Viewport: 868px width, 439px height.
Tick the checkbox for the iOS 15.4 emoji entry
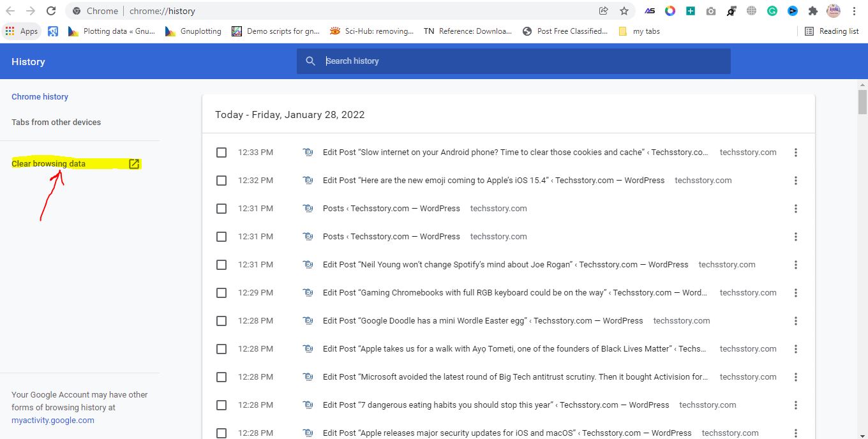click(221, 181)
